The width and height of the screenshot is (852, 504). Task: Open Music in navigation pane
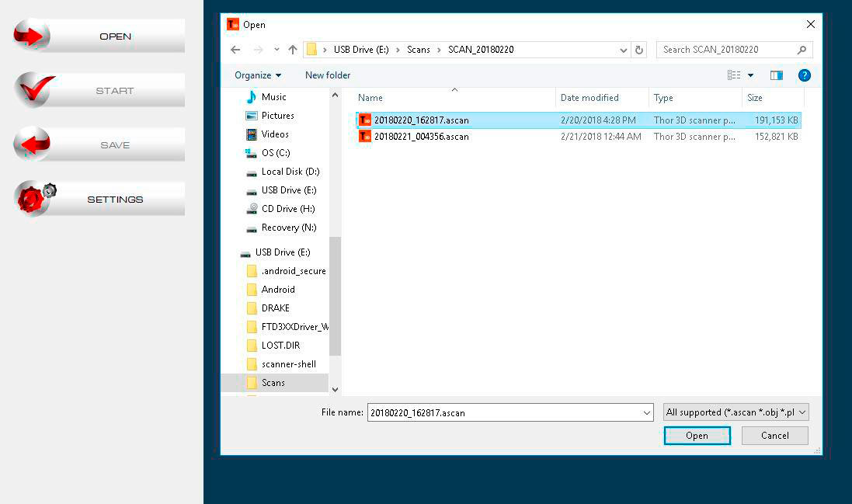(274, 96)
